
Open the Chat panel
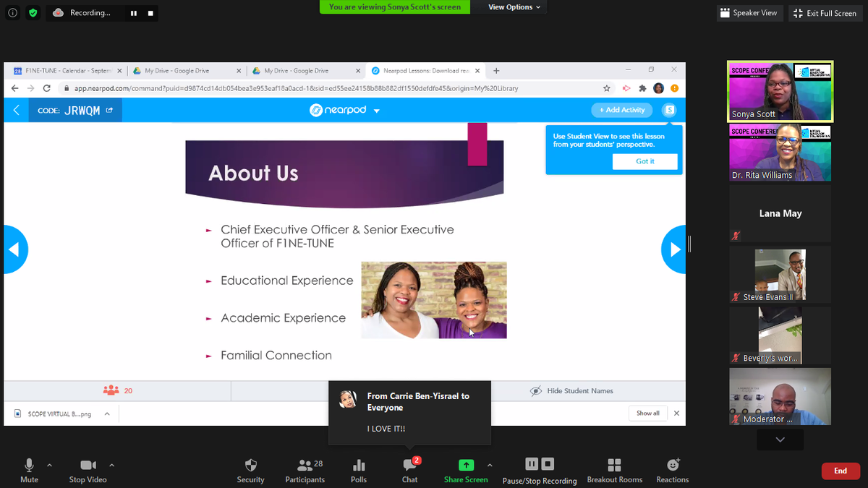pos(410,471)
